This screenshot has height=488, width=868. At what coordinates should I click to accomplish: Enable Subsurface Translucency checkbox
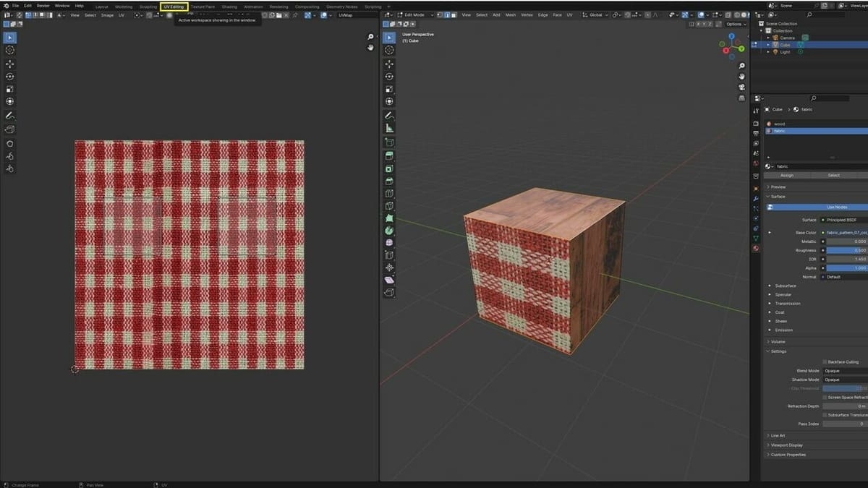825,415
